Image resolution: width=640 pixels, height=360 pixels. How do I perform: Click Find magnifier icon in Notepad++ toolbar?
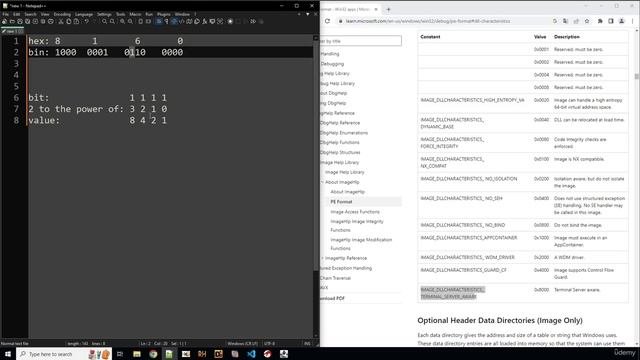point(104,22)
